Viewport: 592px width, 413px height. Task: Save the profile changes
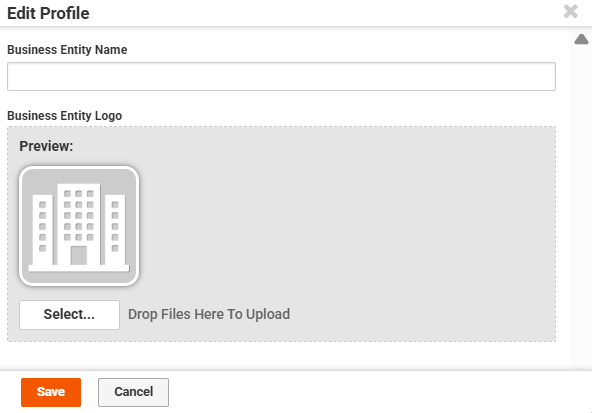[x=51, y=392]
